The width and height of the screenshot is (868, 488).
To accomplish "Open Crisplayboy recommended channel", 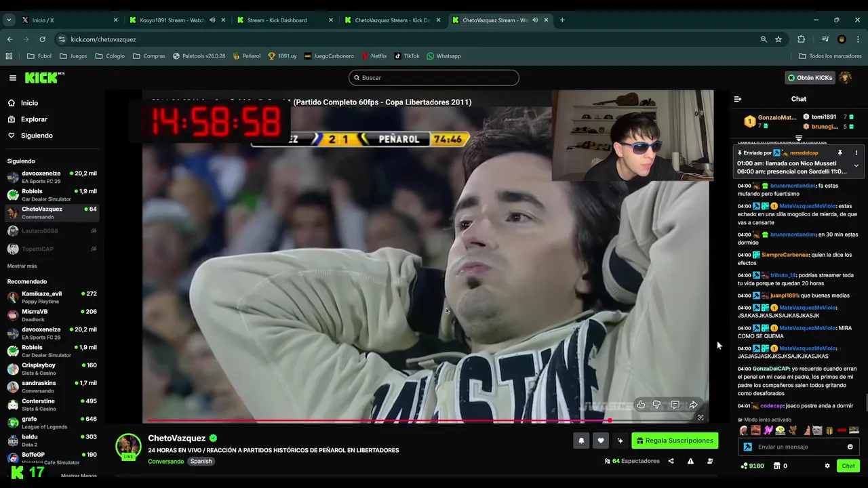I will click(52, 369).
